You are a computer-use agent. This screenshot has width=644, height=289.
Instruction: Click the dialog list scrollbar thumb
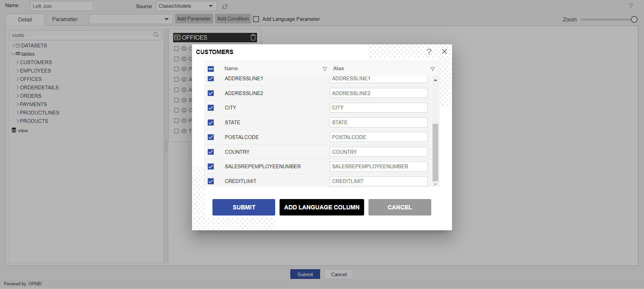pos(435,152)
